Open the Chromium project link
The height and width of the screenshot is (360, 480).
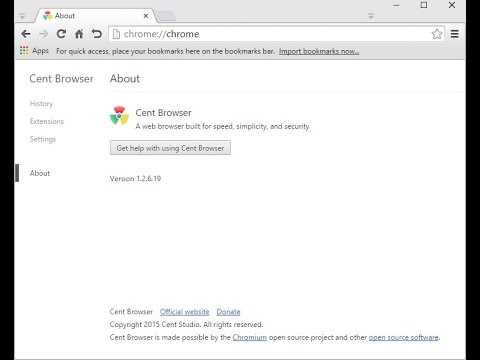point(250,337)
